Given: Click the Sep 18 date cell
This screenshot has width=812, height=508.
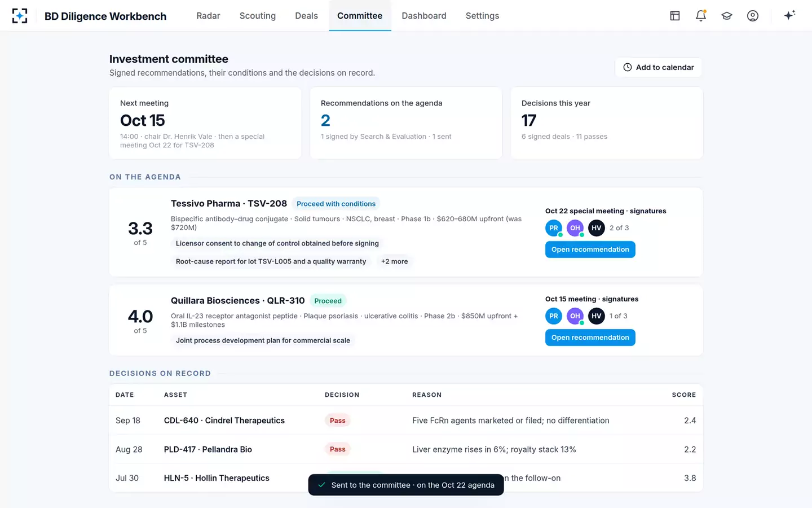Looking at the screenshot, I should (128, 421).
